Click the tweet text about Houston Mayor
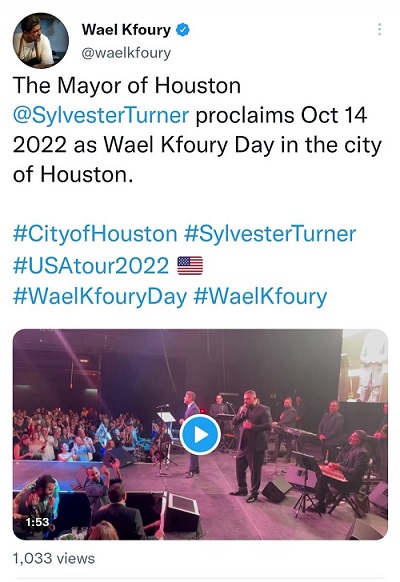Viewport: 400px width, 582px height. (x=197, y=130)
